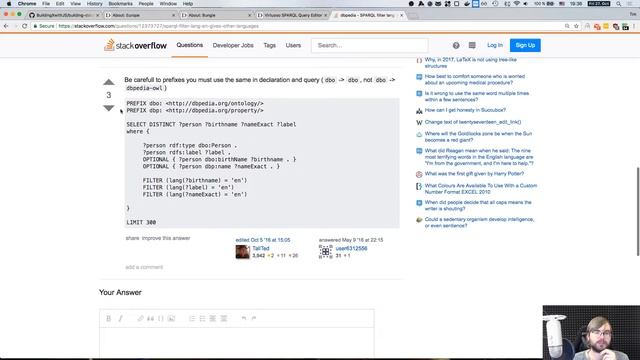
Task: Insert code sample using editor toolbar
Action: (161, 318)
